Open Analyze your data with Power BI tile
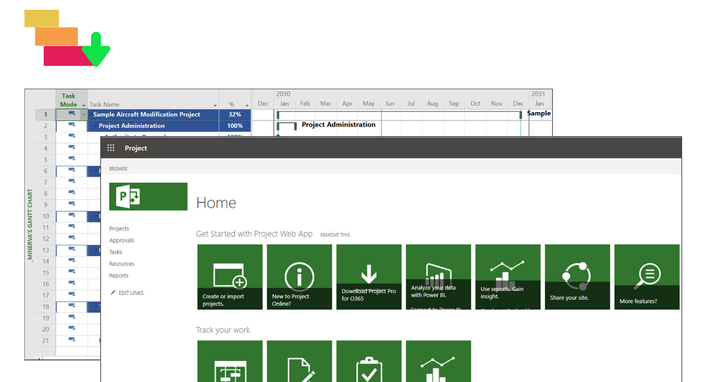 point(438,277)
